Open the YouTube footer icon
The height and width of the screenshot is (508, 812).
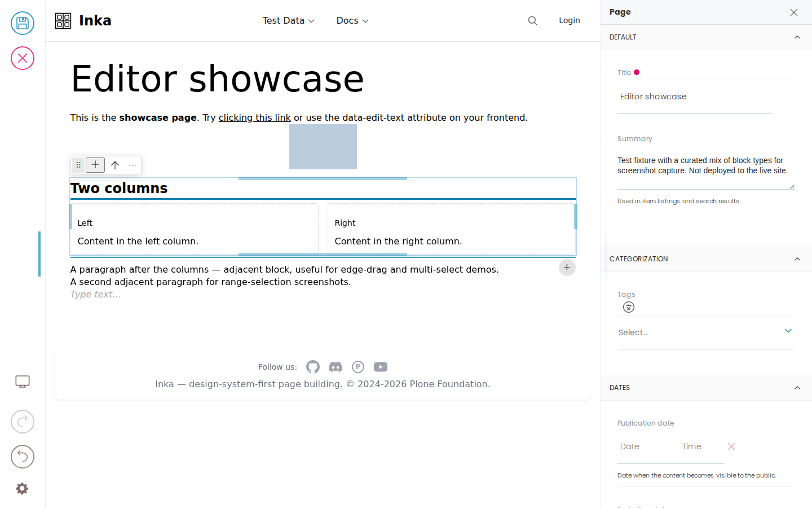click(381, 367)
